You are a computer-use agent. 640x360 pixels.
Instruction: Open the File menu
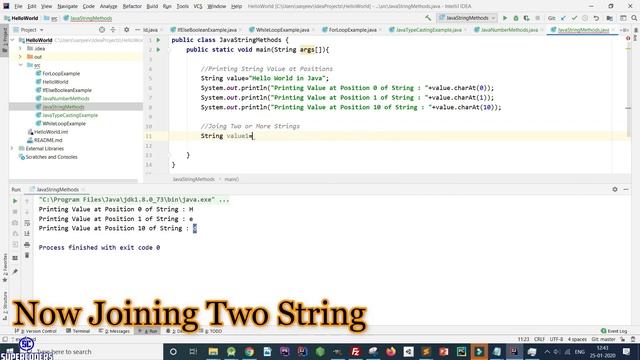click(x=18, y=6)
